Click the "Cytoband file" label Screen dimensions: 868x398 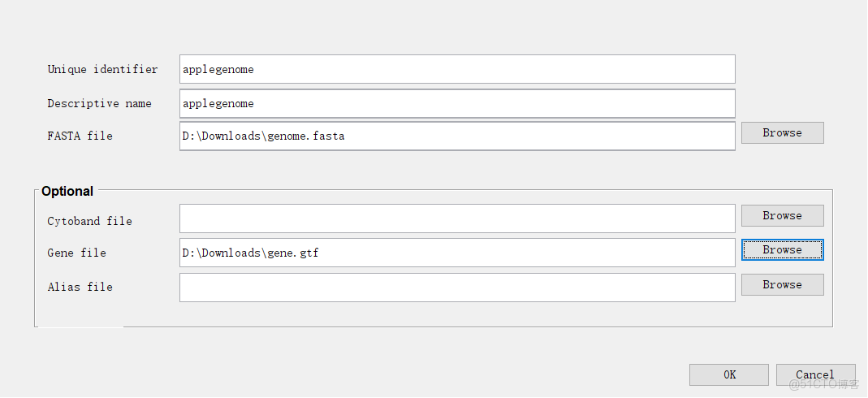[x=89, y=221]
